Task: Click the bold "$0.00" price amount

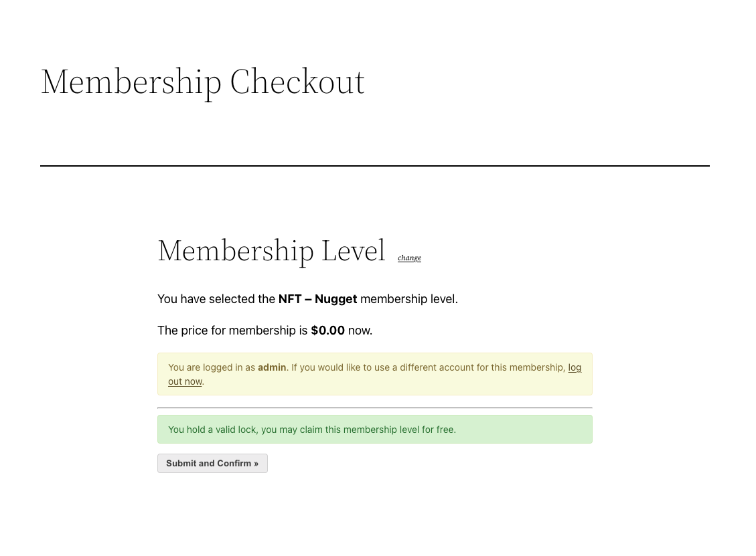Action: pos(327,331)
